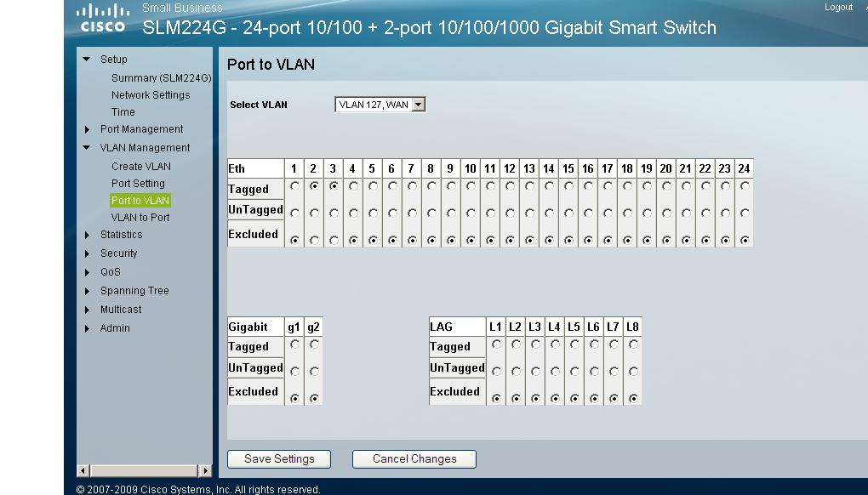Expand the Admin section
Image resolution: width=868 pixels, height=495 pixels.
coord(87,328)
